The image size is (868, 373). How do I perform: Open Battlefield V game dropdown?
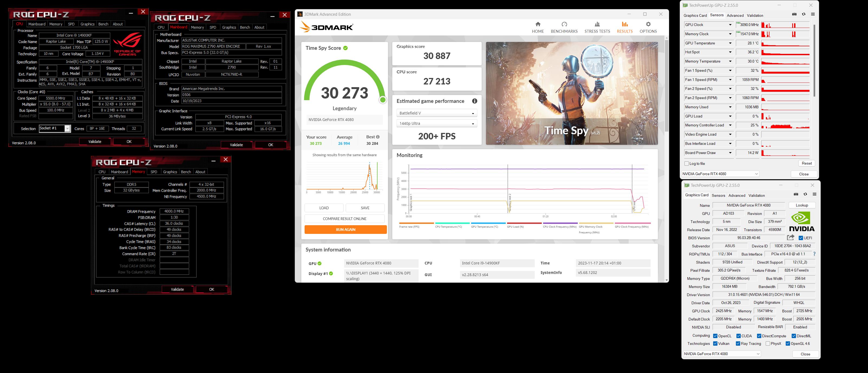pyautogui.click(x=437, y=113)
